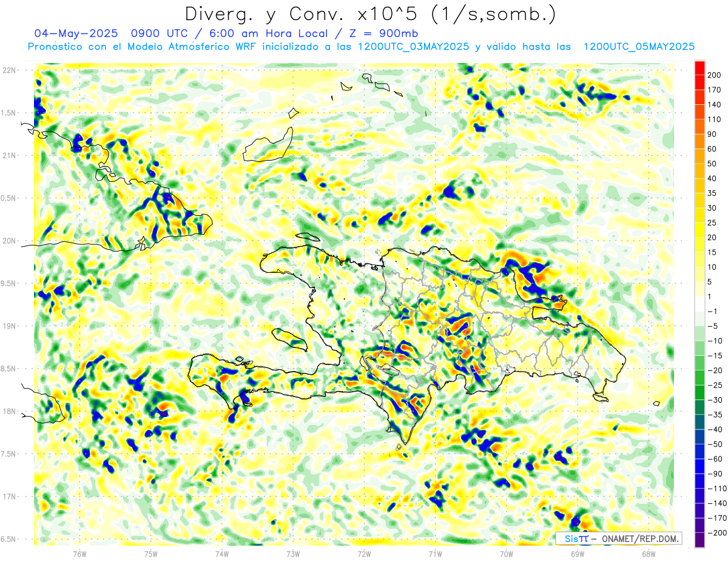Click the 71W longitude label
The image size is (728, 562).
[435, 553]
